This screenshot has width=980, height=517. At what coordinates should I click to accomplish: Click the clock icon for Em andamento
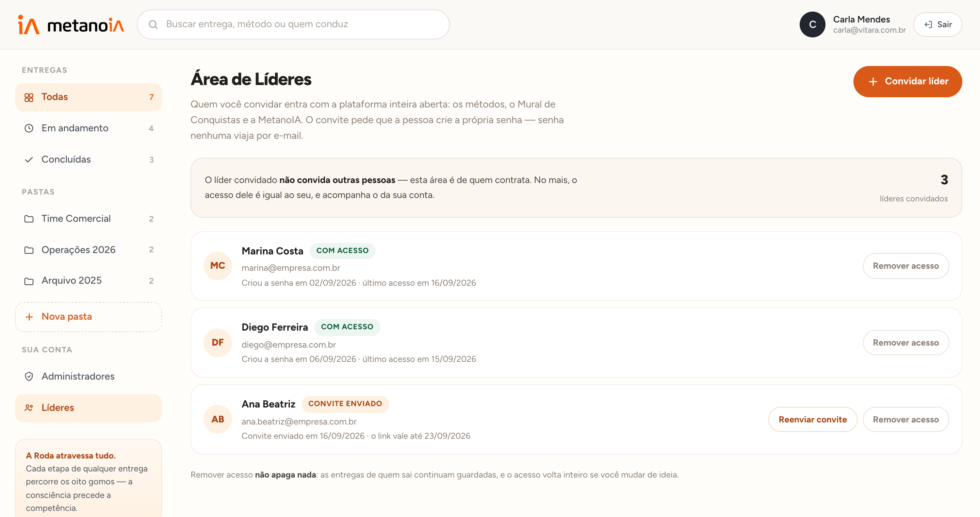click(29, 129)
